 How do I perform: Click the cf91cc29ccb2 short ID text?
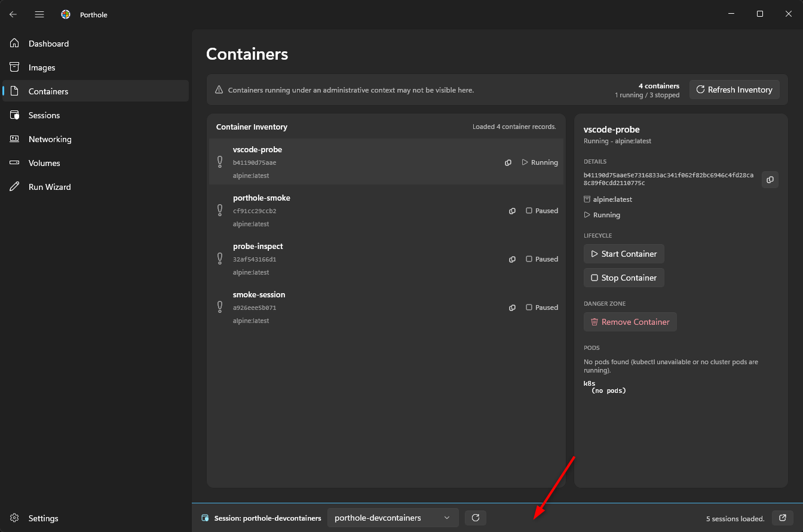255,211
